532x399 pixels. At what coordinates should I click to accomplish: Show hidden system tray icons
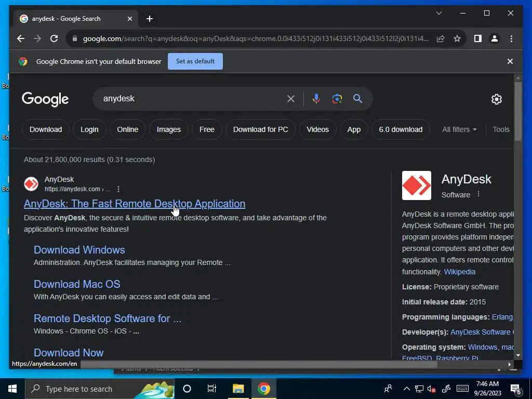[x=406, y=389]
